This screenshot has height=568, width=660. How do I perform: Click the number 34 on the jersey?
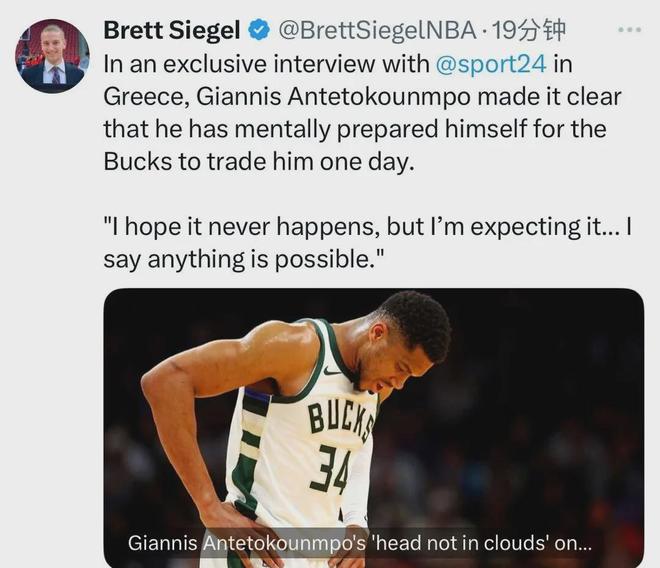coord(328,467)
